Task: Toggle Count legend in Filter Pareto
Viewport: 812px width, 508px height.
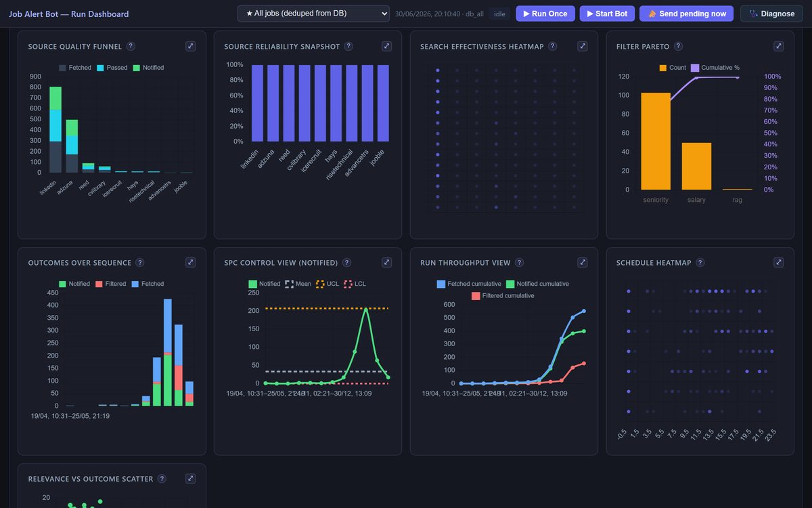Action: [673, 68]
